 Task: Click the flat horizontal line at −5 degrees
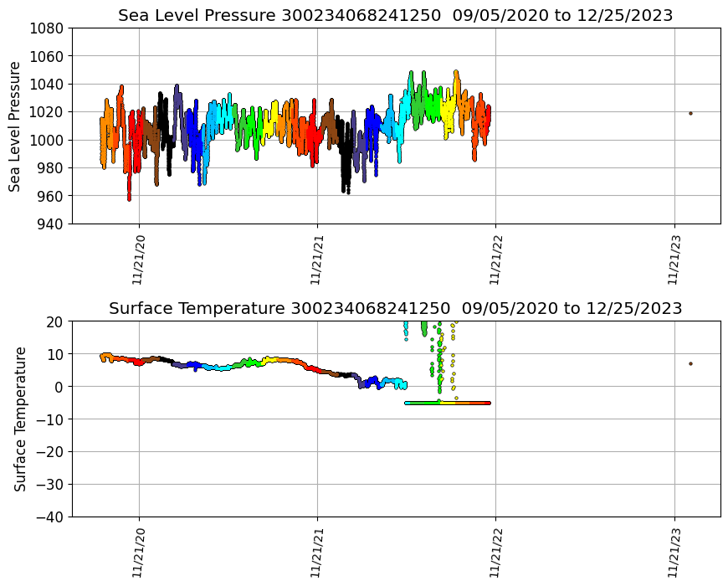pyautogui.click(x=448, y=403)
